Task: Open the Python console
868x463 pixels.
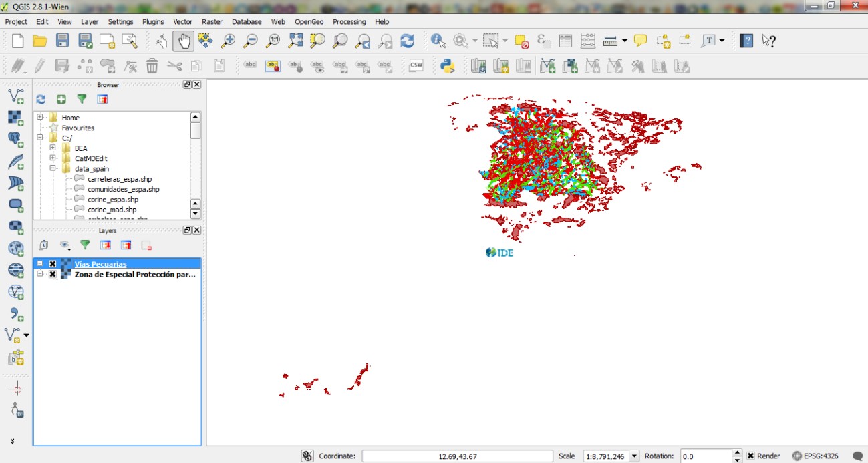Action: point(448,66)
